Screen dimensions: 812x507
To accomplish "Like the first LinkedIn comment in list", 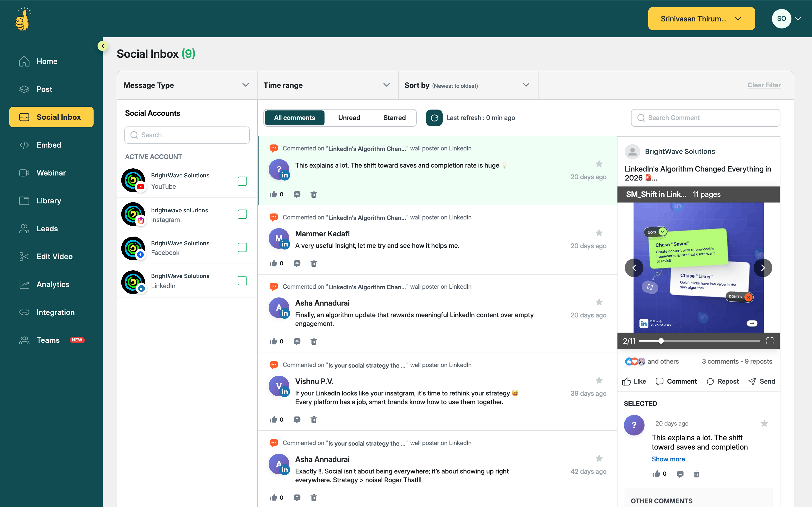I will point(273,194).
